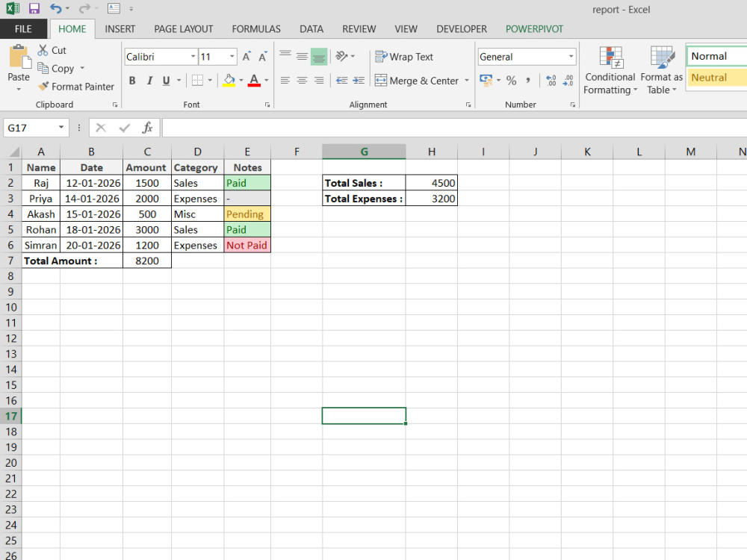Image resolution: width=747 pixels, height=560 pixels.
Task: Switch to the FORMULAS tab
Action: point(256,29)
